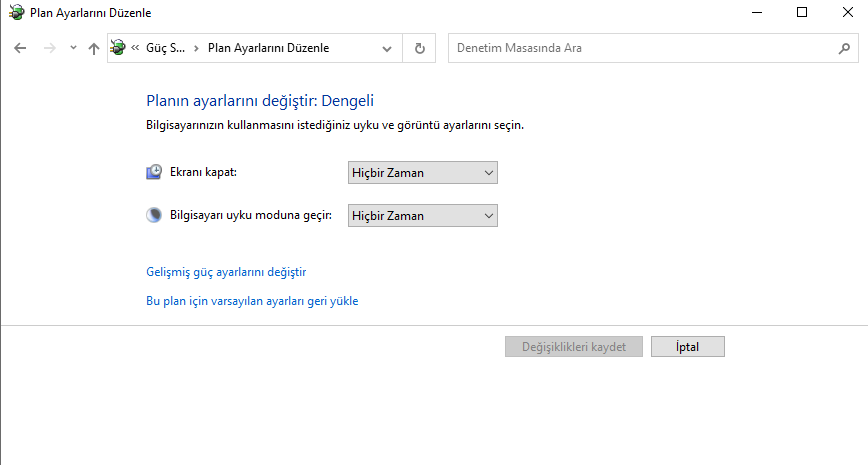Open Gelişmiş güç ayarlarını değiştir link
This screenshot has width=868, height=465.
[x=226, y=272]
